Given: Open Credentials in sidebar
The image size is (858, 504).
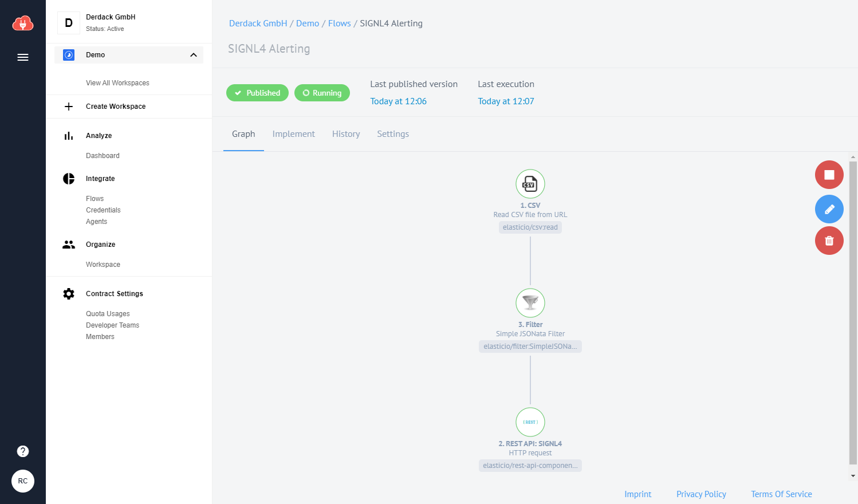Looking at the screenshot, I should (103, 210).
